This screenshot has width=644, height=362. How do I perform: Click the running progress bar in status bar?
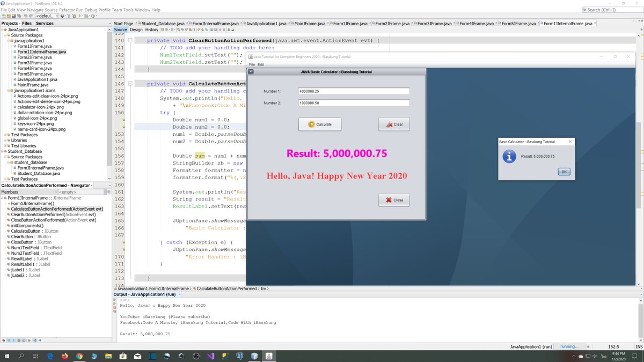[x=570, y=346]
